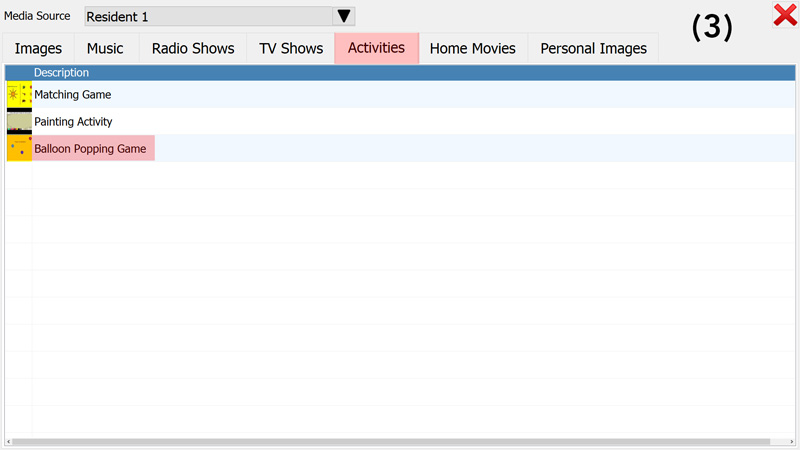This screenshot has width=800, height=450.
Task: Open the Music tab
Action: point(105,49)
